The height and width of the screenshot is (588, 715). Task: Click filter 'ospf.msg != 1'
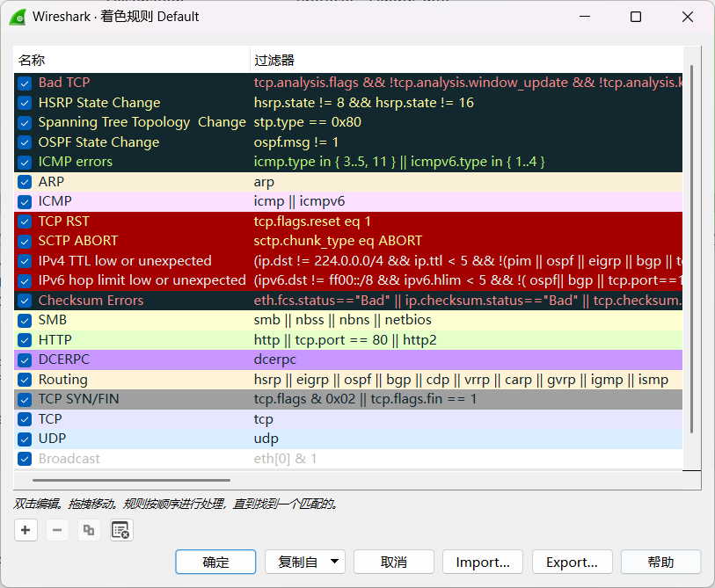(x=296, y=142)
